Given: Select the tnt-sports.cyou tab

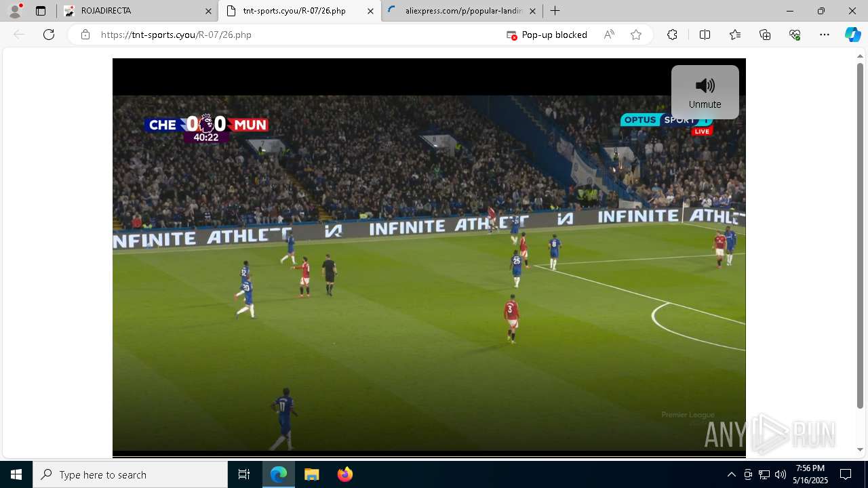Looking at the screenshot, I should [299, 11].
